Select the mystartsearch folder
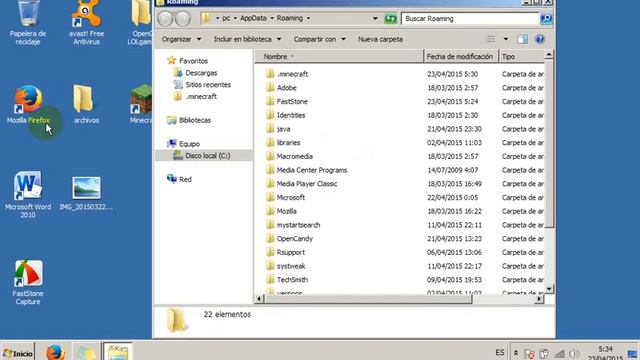The image size is (640, 360). (293, 225)
